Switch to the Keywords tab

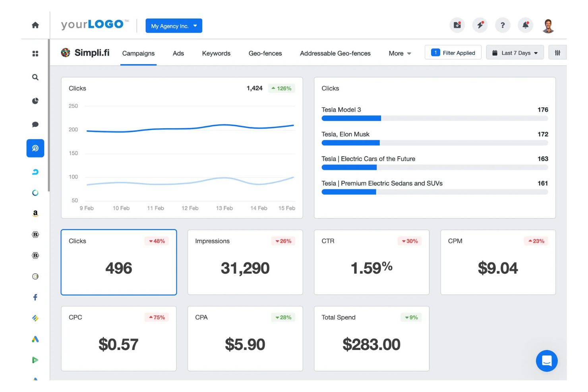(x=216, y=53)
